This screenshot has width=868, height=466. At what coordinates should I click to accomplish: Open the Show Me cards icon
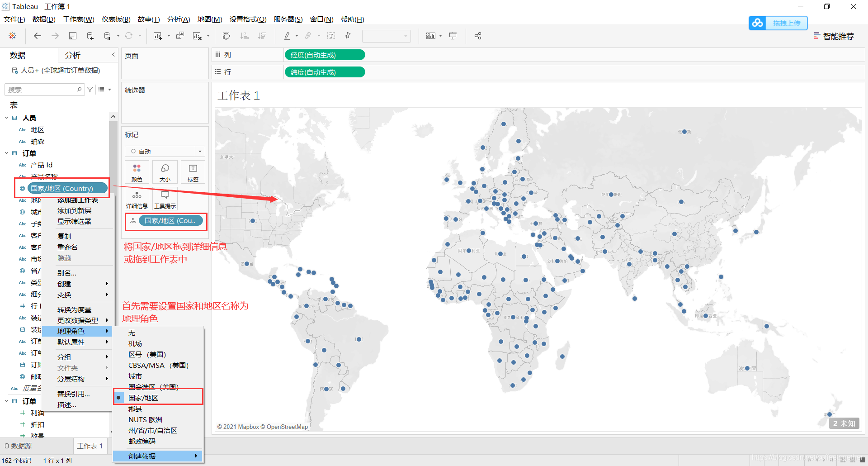pyautogui.click(x=431, y=36)
